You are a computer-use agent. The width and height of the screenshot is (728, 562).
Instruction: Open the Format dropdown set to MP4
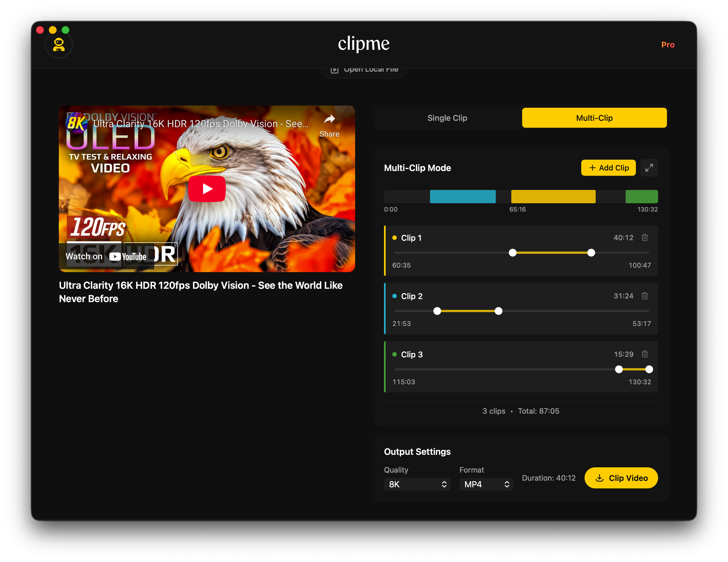point(486,484)
